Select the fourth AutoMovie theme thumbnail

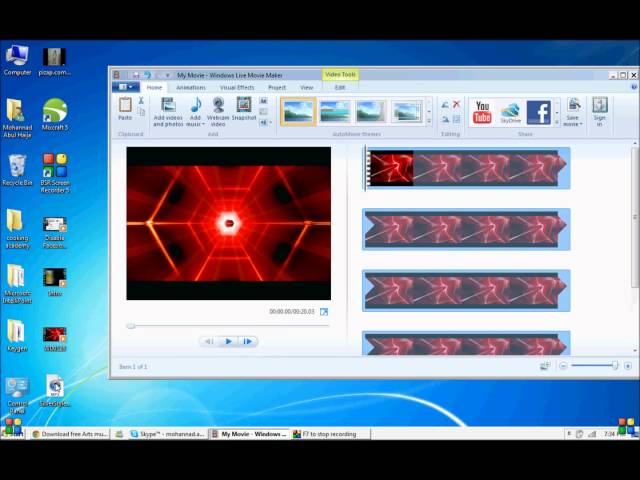(x=407, y=111)
